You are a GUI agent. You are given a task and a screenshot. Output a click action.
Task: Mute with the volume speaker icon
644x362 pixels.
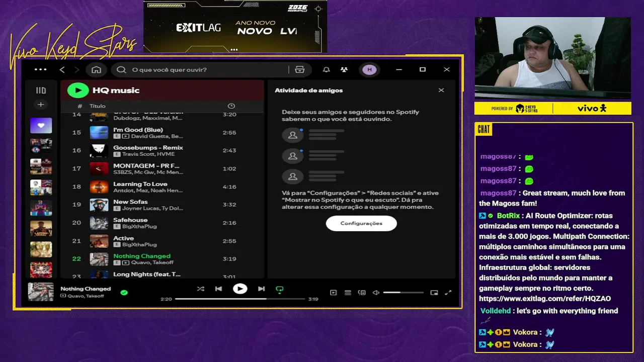tap(376, 293)
